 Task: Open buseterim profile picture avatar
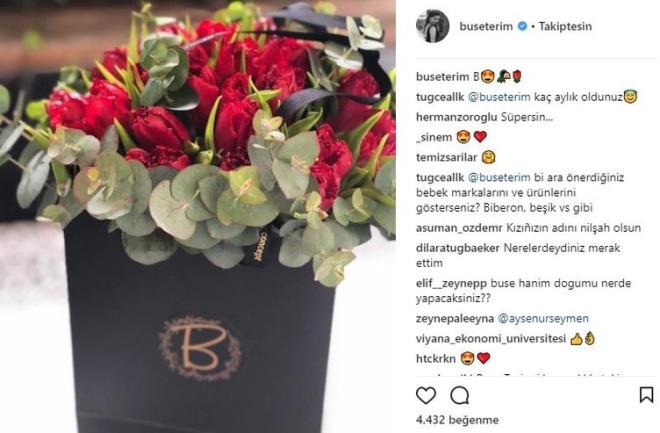pos(432,26)
